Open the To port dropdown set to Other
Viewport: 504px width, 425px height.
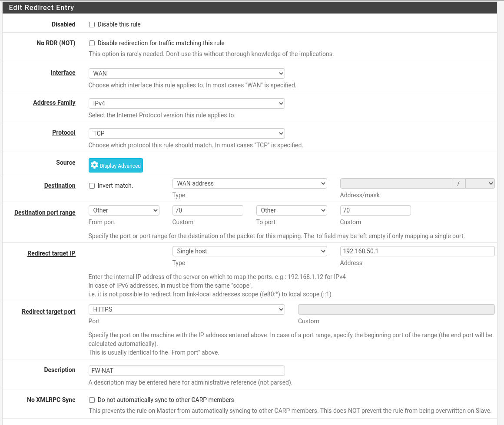pos(292,210)
